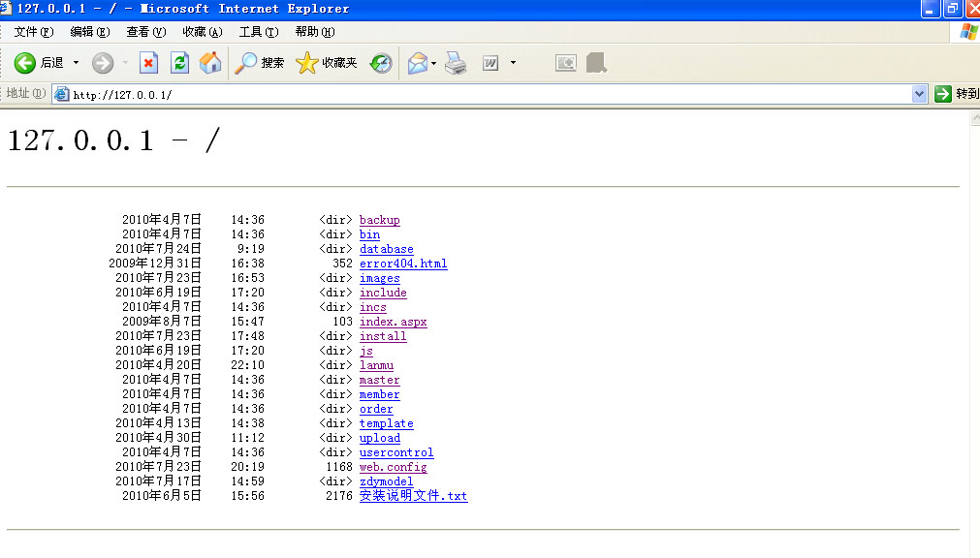The image size is (980, 558).
Task: Open the 工具(T) menu
Action: point(258,32)
